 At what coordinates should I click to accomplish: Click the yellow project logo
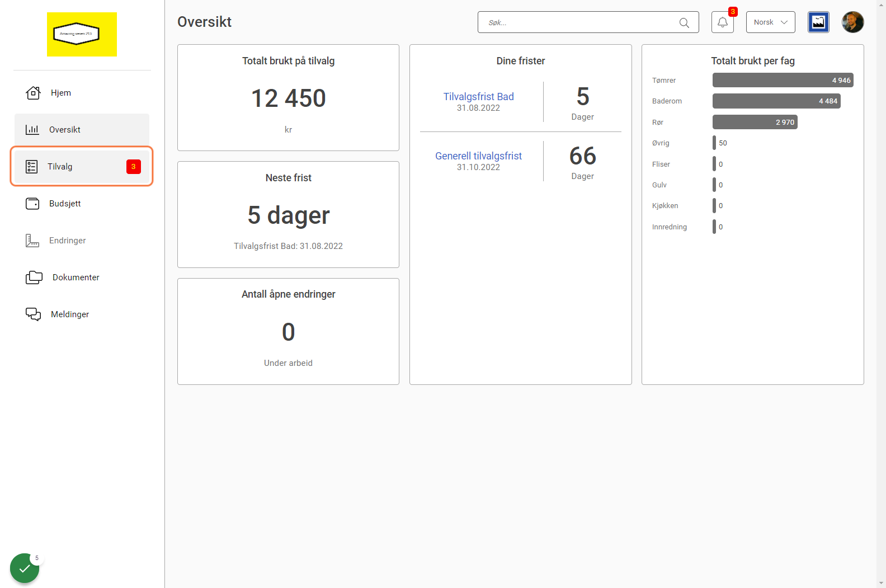coord(82,34)
